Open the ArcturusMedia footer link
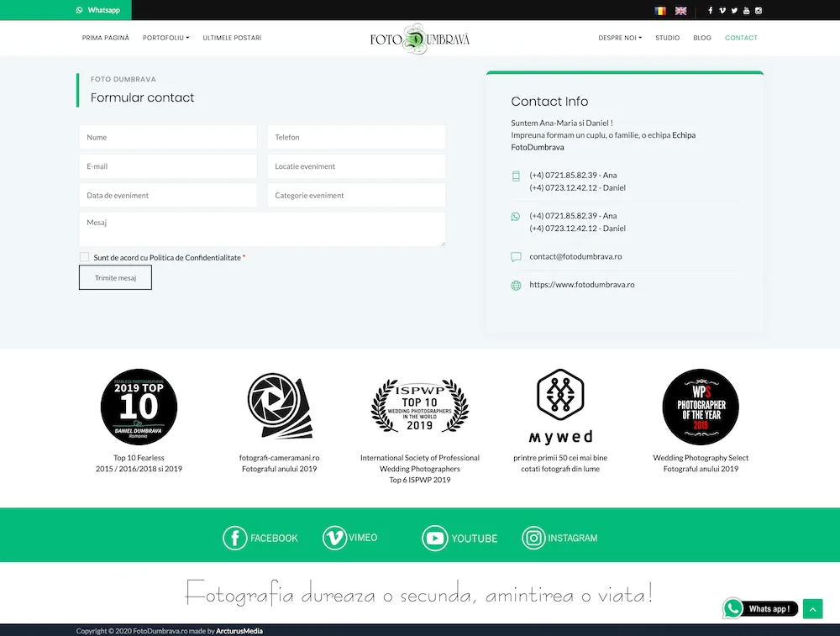This screenshot has height=636, width=840. click(x=239, y=631)
